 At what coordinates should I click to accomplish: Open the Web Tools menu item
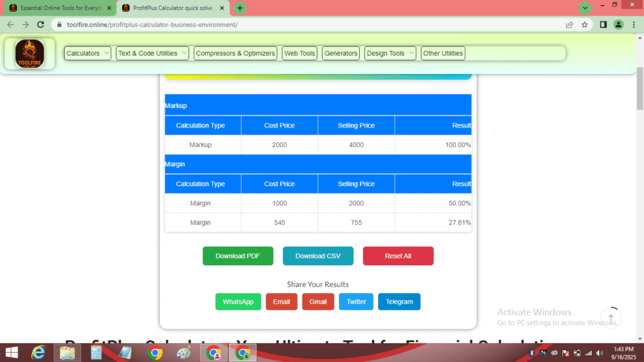(299, 53)
